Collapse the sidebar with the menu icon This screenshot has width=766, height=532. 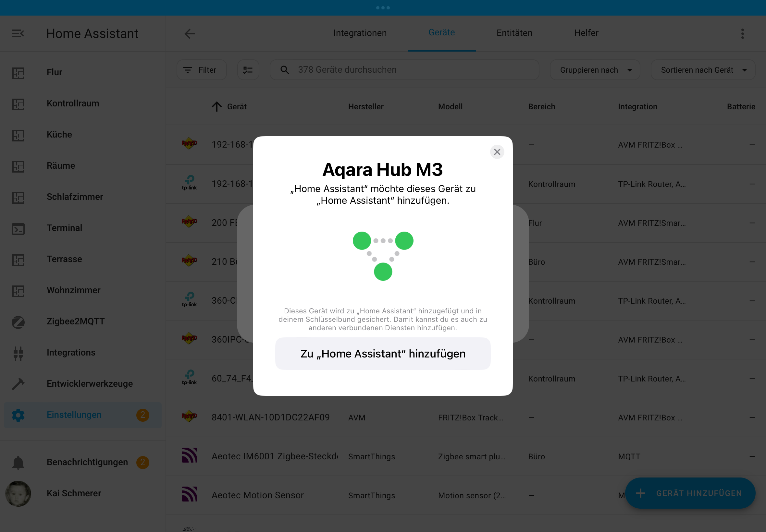[18, 33]
